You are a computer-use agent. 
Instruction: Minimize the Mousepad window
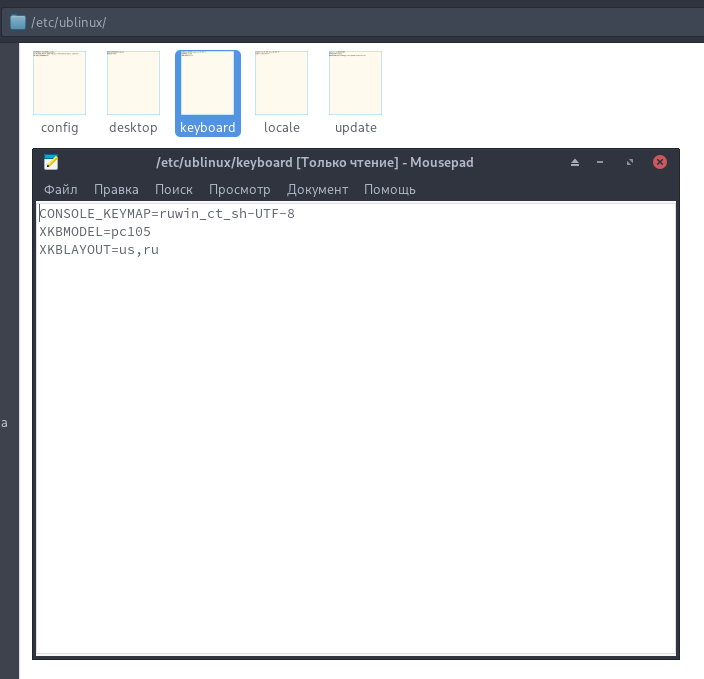pos(600,162)
